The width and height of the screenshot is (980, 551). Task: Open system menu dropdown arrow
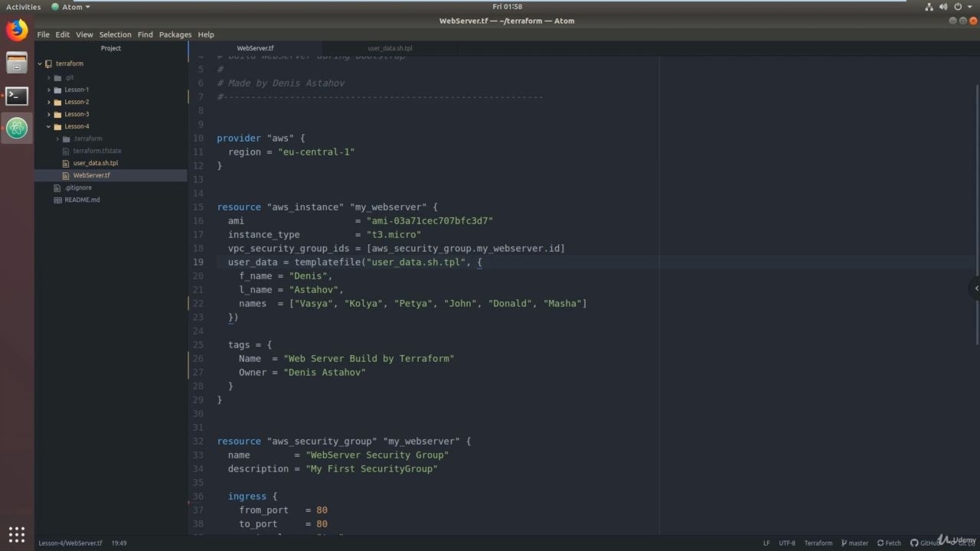[970, 7]
